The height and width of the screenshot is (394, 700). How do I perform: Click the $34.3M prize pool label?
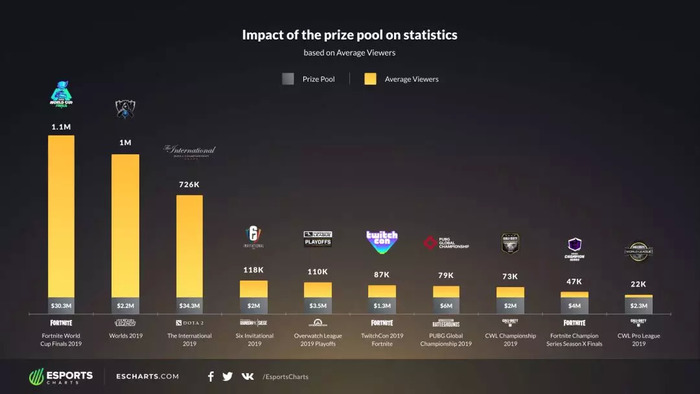189,306
